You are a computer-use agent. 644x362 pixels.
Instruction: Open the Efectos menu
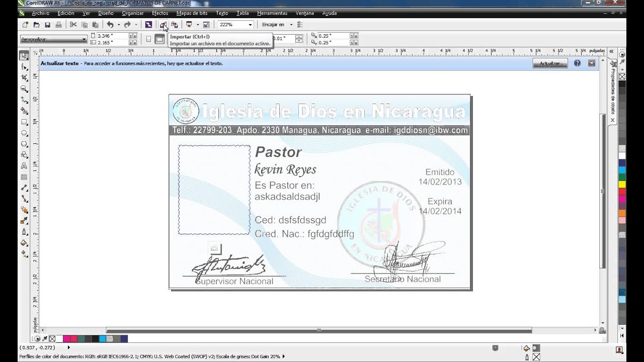(x=160, y=13)
